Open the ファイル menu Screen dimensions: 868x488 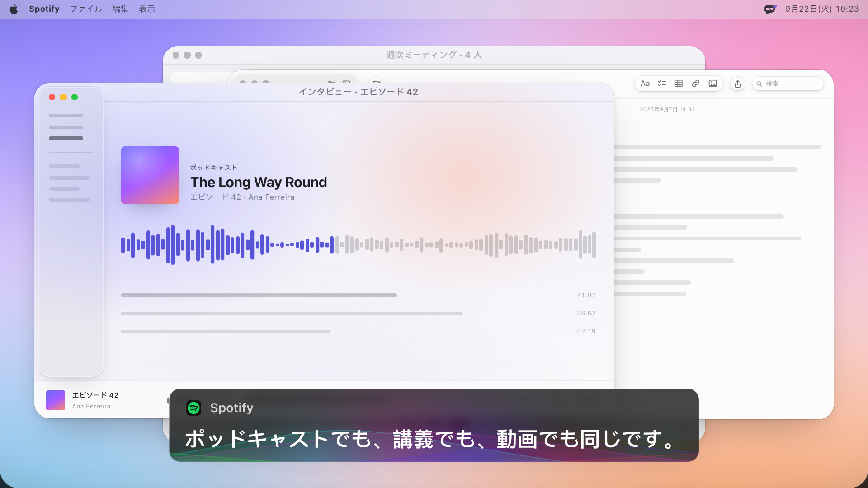click(x=86, y=9)
